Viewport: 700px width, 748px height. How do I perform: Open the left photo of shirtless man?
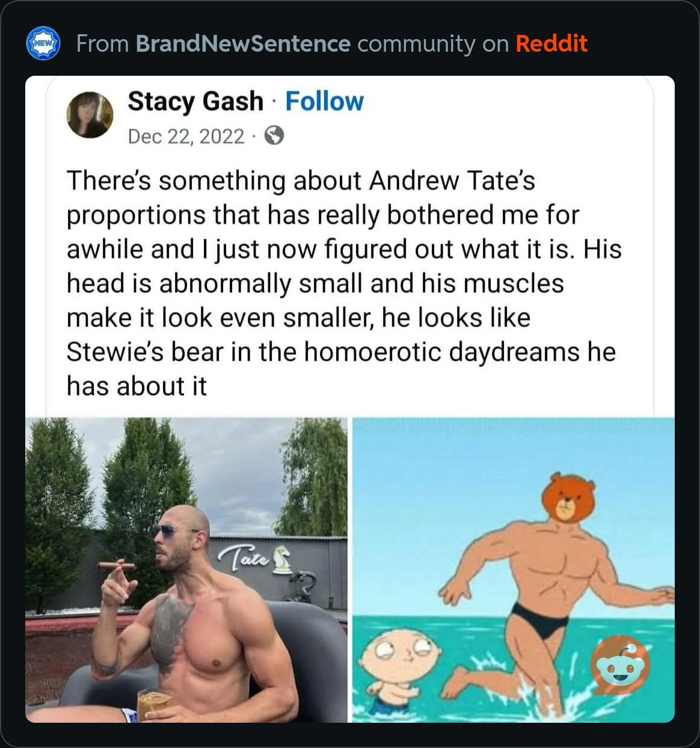point(186,569)
